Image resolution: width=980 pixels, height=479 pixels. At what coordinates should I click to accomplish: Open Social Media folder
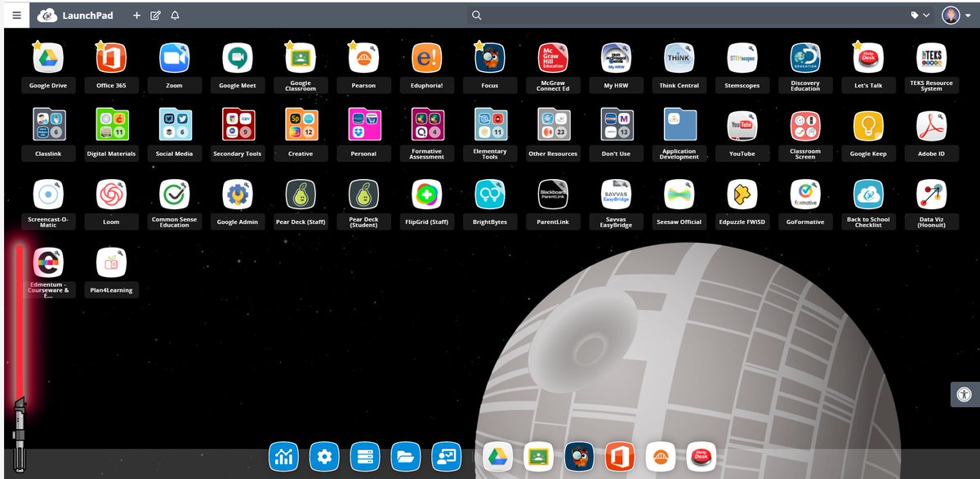click(174, 126)
